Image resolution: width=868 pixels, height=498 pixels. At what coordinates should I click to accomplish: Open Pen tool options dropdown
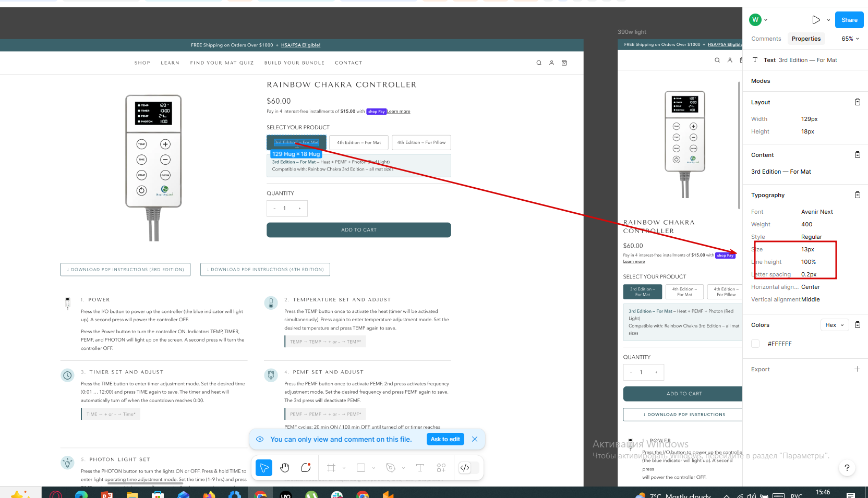tap(404, 468)
